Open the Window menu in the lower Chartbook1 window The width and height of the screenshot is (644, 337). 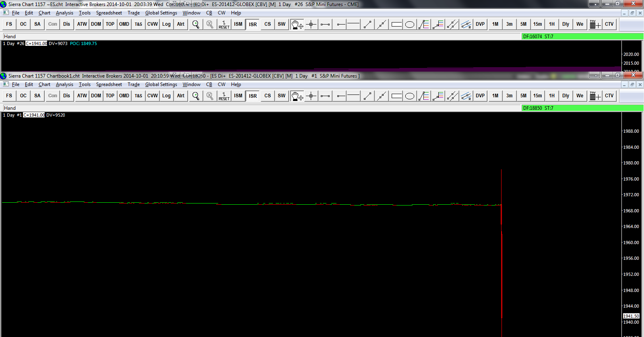pyautogui.click(x=192, y=84)
